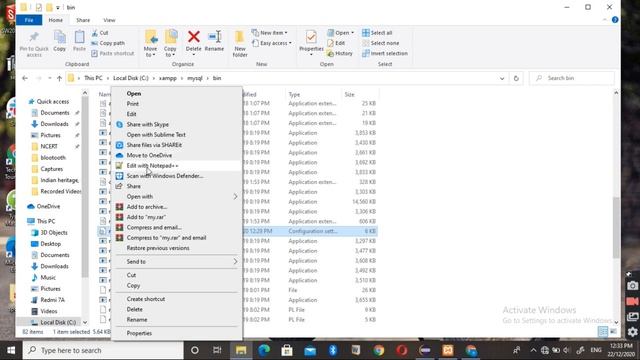This screenshot has height=360, width=640.
Task: Expand the ribbon Open dropdown
Action: [x=340, y=33]
